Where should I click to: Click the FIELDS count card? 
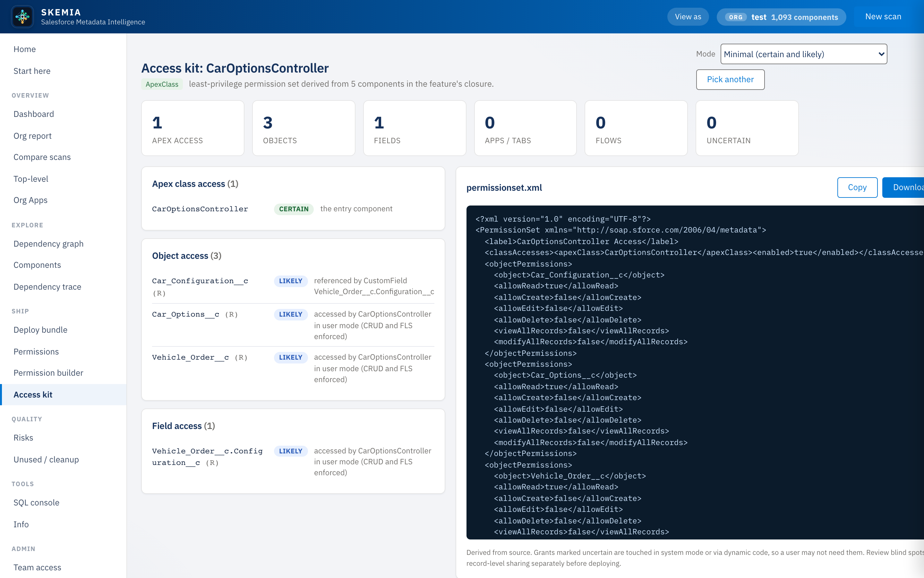click(415, 128)
